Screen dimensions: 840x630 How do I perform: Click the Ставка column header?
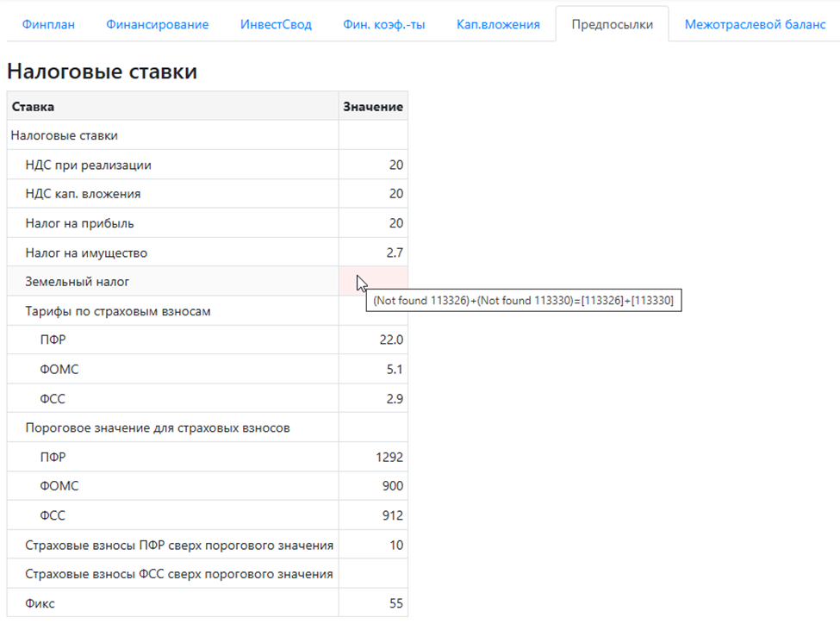pyautogui.click(x=172, y=107)
